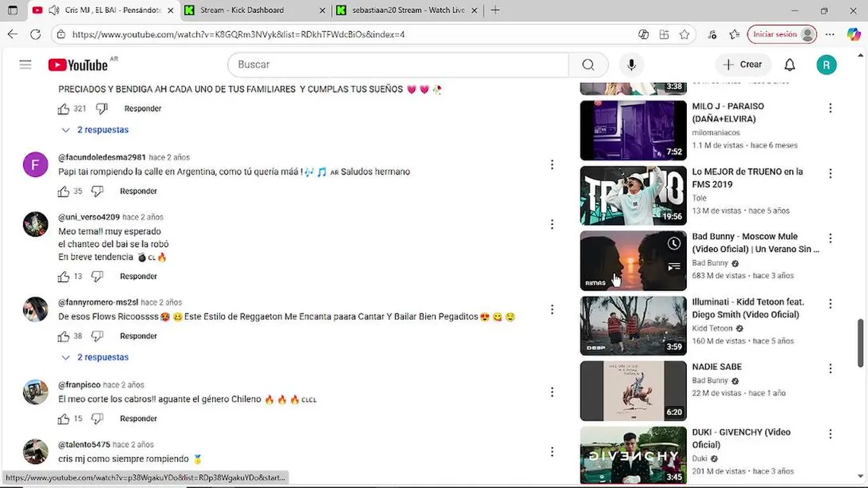This screenshot has height=488, width=868.
Task: Like the comment by fannyromero-ms2sl
Action: (64, 336)
